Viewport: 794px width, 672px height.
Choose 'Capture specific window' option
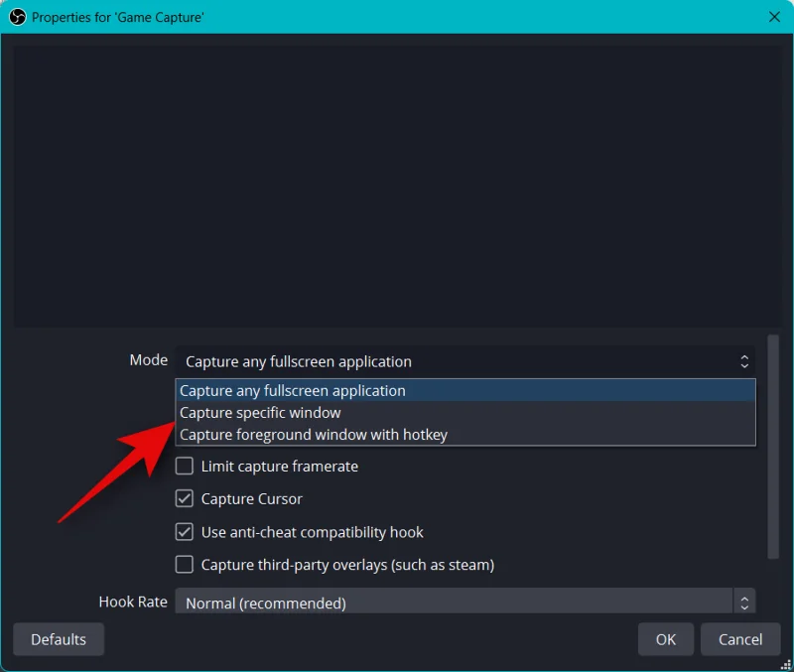click(x=465, y=413)
